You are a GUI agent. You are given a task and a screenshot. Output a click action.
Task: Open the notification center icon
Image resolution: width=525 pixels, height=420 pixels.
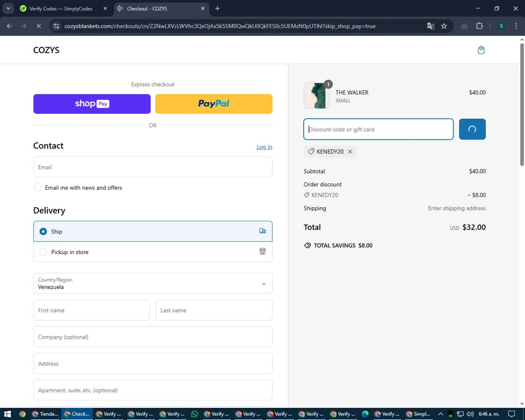[512, 414]
